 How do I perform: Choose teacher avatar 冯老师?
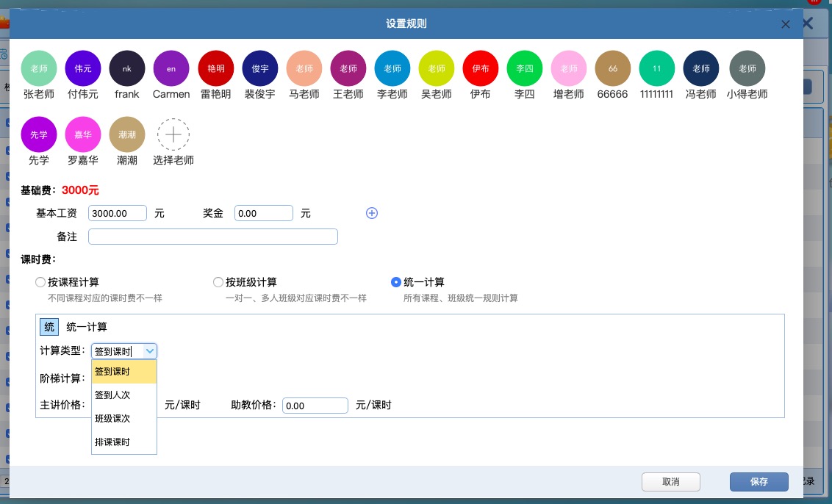pyautogui.click(x=701, y=68)
